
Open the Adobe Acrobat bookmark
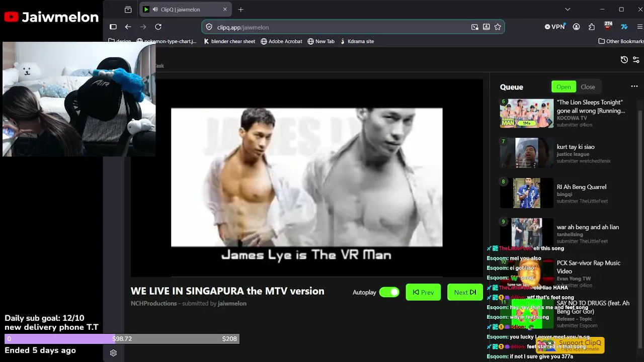click(x=281, y=41)
